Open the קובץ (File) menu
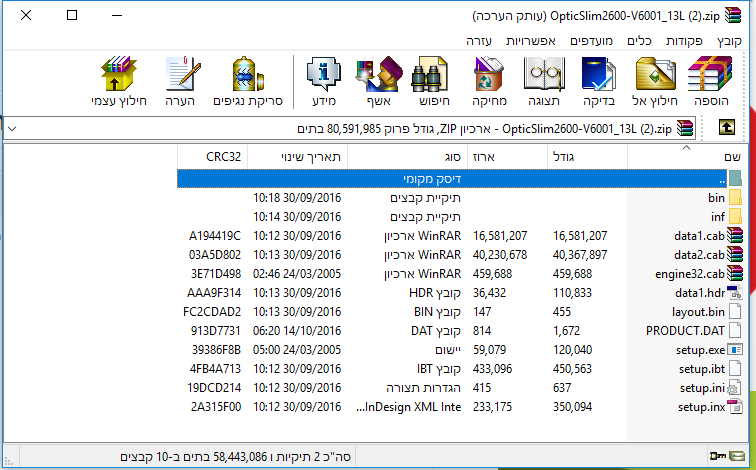Screen dimensions: 756x470 coord(729,41)
